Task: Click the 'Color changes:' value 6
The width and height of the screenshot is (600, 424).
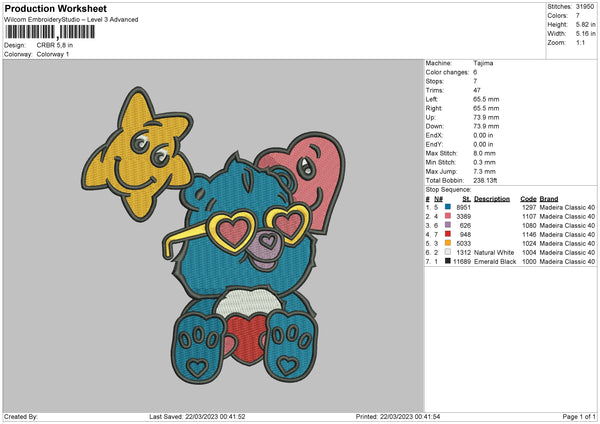Action: (475, 72)
